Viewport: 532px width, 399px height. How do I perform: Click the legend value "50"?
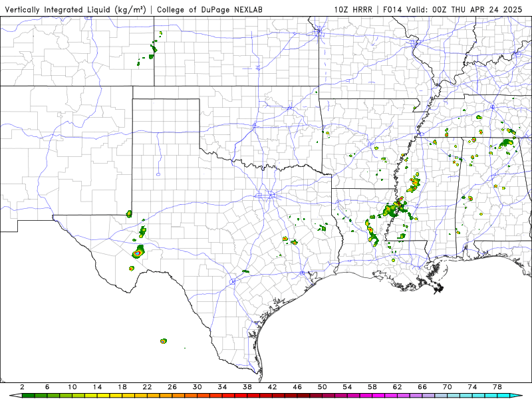323,387
